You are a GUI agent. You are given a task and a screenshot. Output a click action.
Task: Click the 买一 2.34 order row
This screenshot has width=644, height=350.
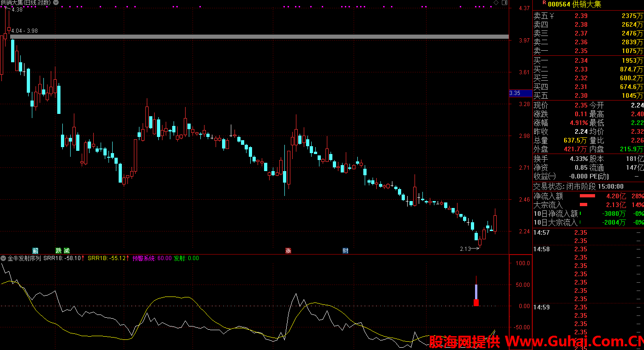tap(588, 61)
